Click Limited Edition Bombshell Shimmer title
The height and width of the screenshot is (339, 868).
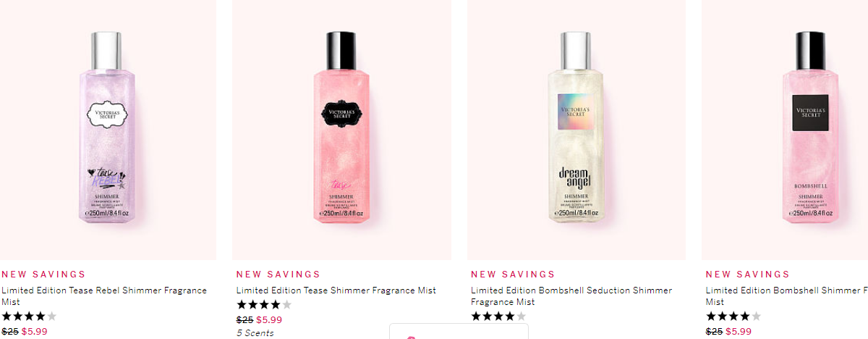pyautogui.click(x=787, y=296)
